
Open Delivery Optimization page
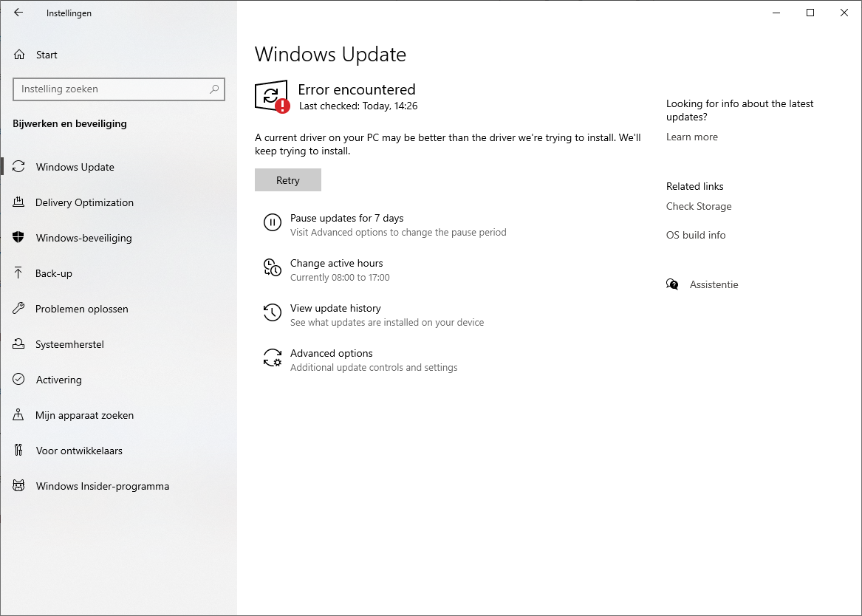[119, 202]
